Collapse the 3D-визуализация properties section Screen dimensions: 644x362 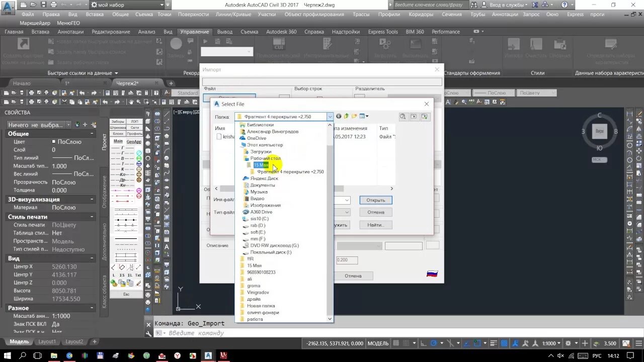[92, 200]
